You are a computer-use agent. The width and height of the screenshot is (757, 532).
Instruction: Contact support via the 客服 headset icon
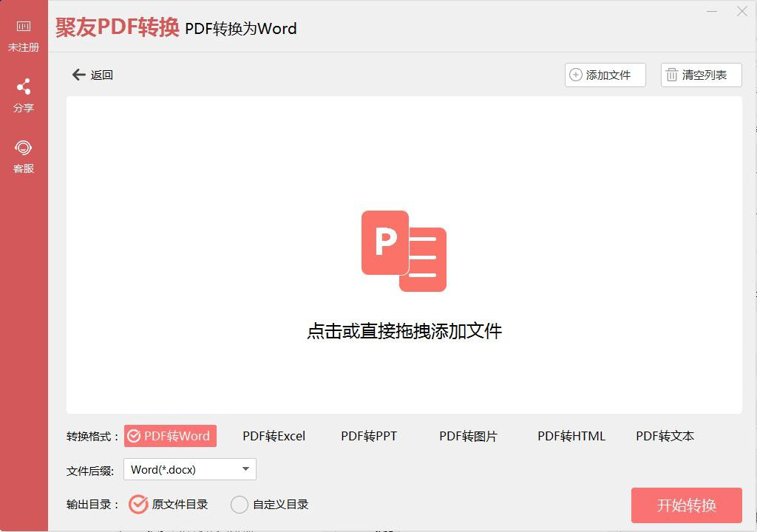click(x=24, y=148)
